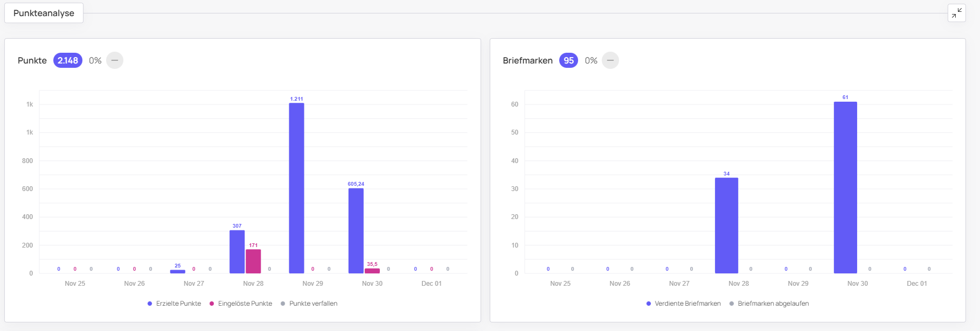Screen dimensions: 980x331
Task: Select the small 25 points bar on Nov 27
Action: [x=178, y=271]
